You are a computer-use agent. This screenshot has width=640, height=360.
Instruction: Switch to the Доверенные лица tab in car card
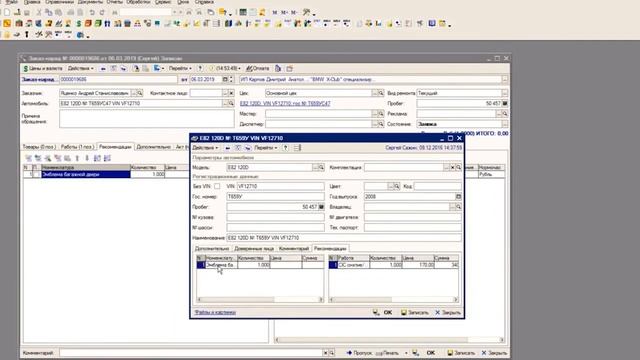click(254, 249)
